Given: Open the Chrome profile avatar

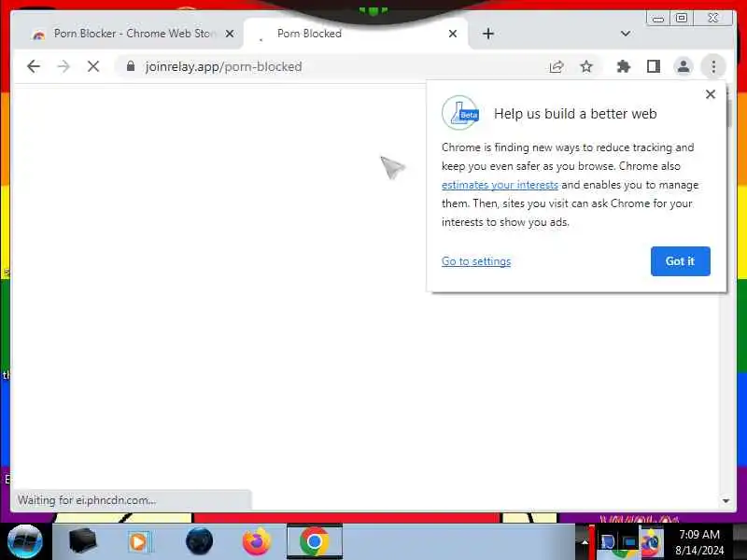Looking at the screenshot, I should [684, 66].
